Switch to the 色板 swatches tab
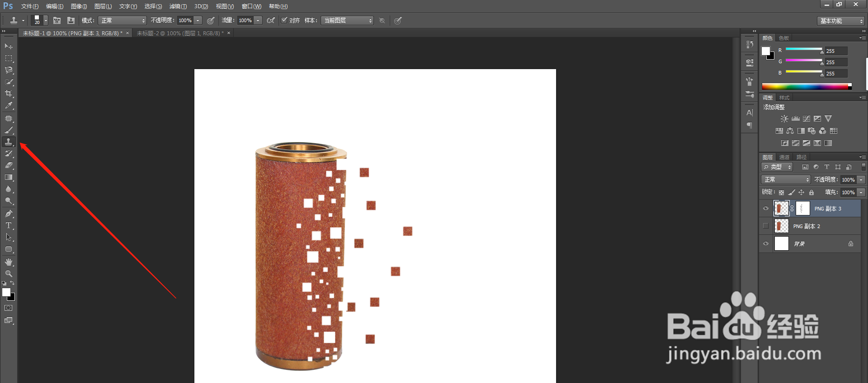The width and height of the screenshot is (868, 383). coord(784,38)
